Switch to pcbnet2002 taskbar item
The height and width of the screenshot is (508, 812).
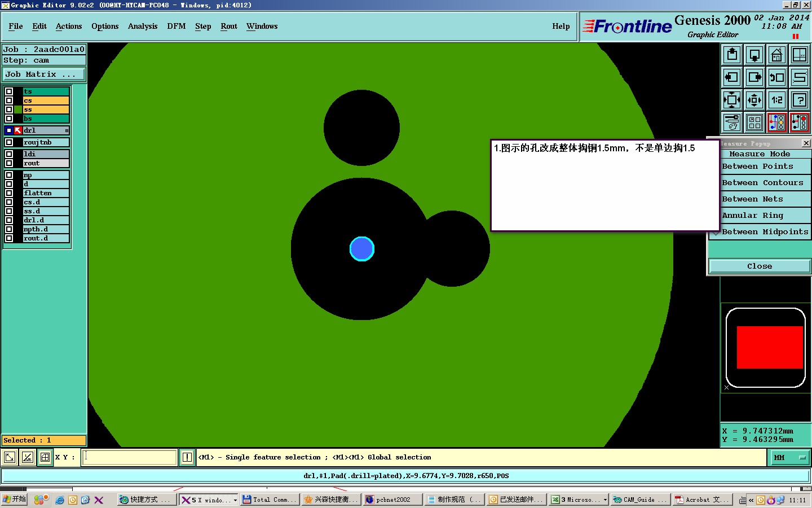394,500
